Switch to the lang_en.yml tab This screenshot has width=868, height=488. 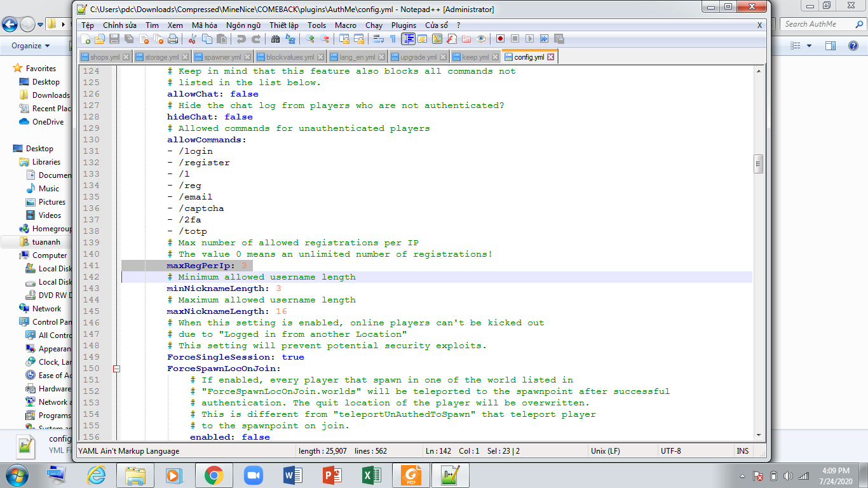[355, 57]
